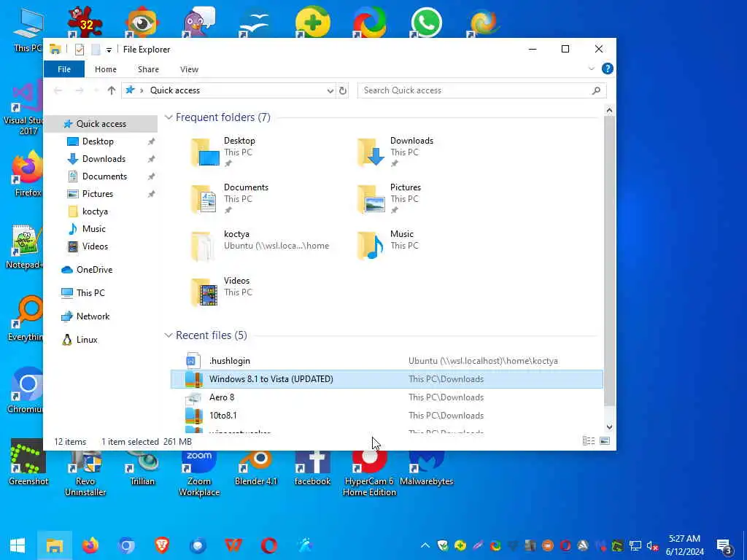The height and width of the screenshot is (560, 747).
Task: Show hidden system tray icons
Action: (x=425, y=545)
